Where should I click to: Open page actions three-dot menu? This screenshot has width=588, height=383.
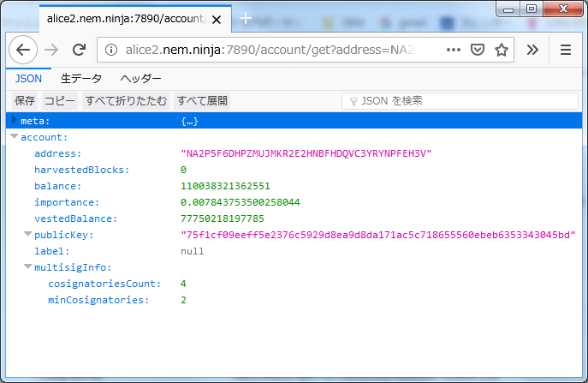[454, 50]
